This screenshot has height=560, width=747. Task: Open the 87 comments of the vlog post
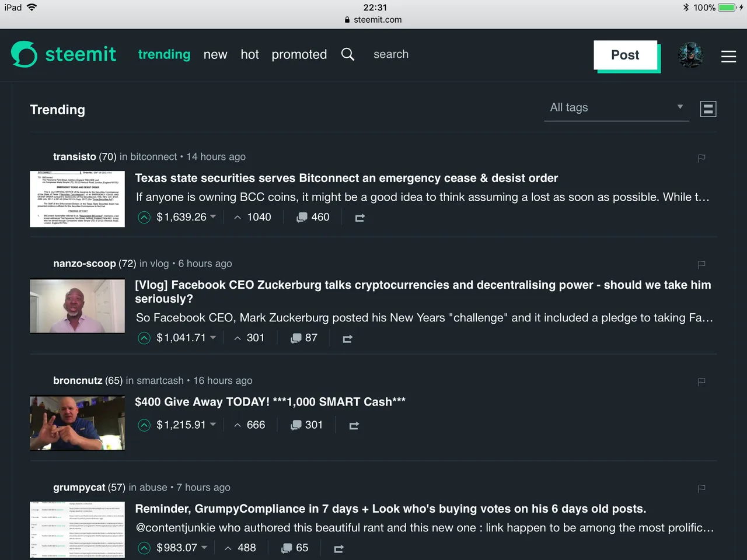point(304,338)
